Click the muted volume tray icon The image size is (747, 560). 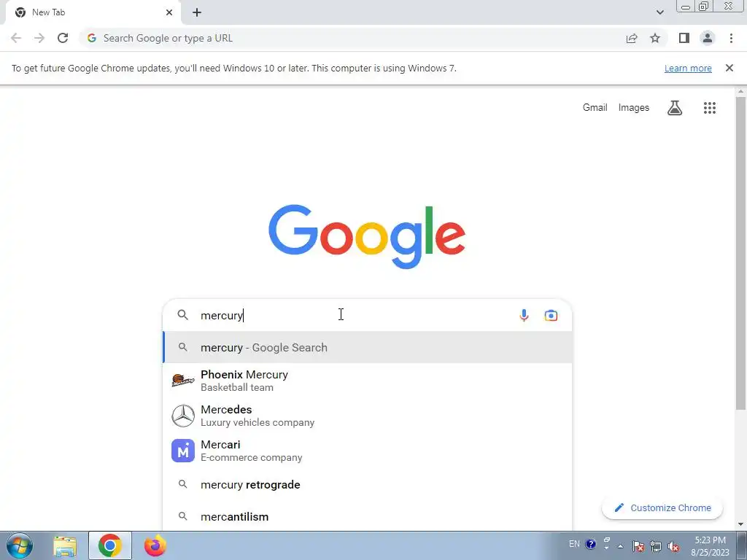[x=673, y=546]
